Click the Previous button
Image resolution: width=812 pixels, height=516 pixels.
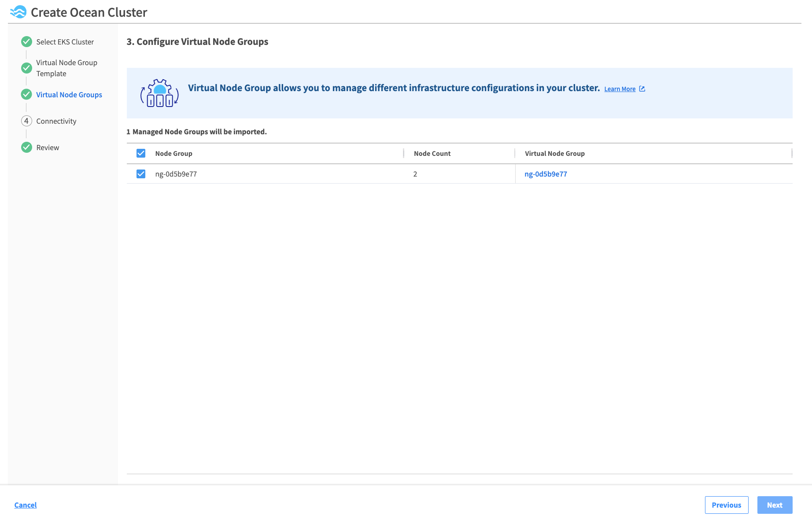(727, 505)
